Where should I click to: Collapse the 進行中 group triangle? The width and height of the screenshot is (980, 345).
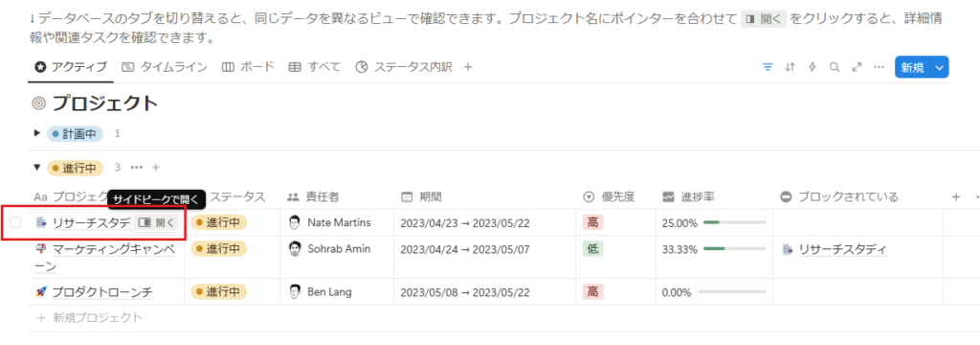tap(37, 168)
